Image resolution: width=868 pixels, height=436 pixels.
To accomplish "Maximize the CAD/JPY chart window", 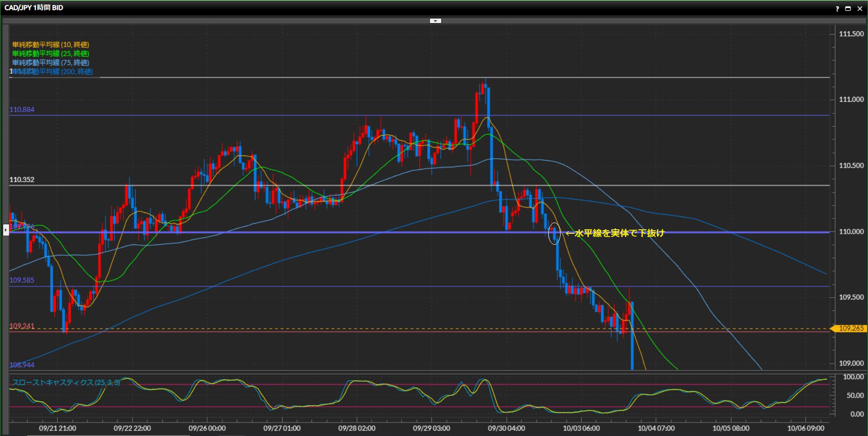I will [848, 9].
